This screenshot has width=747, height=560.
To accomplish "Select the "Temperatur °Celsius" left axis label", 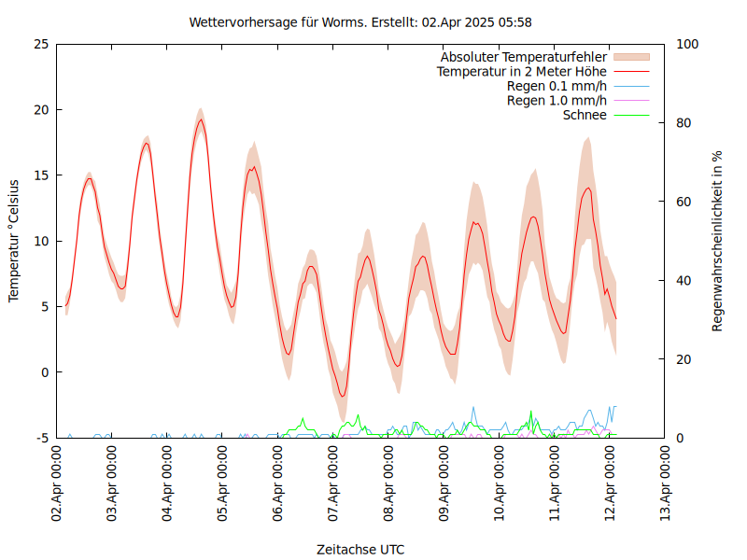I will tap(14, 241).
